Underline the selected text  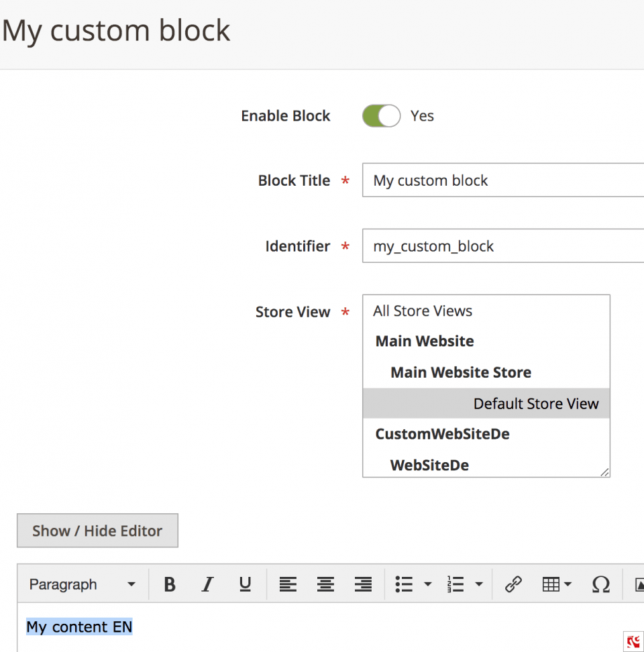[x=245, y=584]
